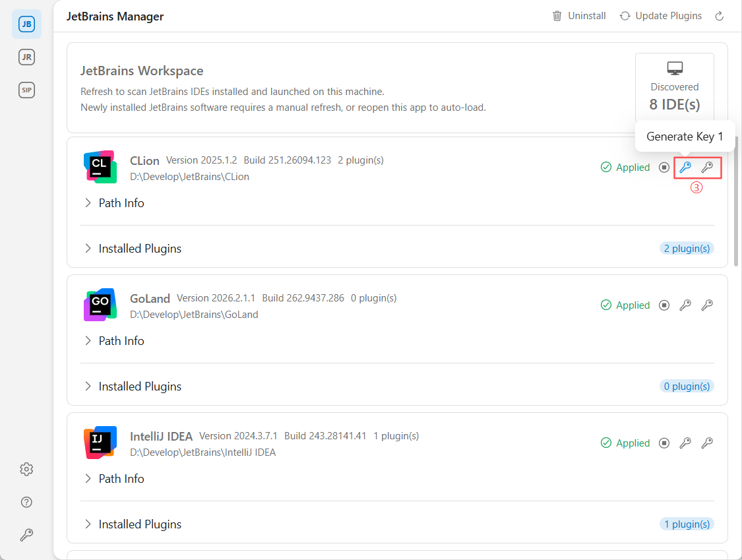This screenshot has height=560, width=742.
Task: Click GoLand first key icon
Action: pos(685,305)
